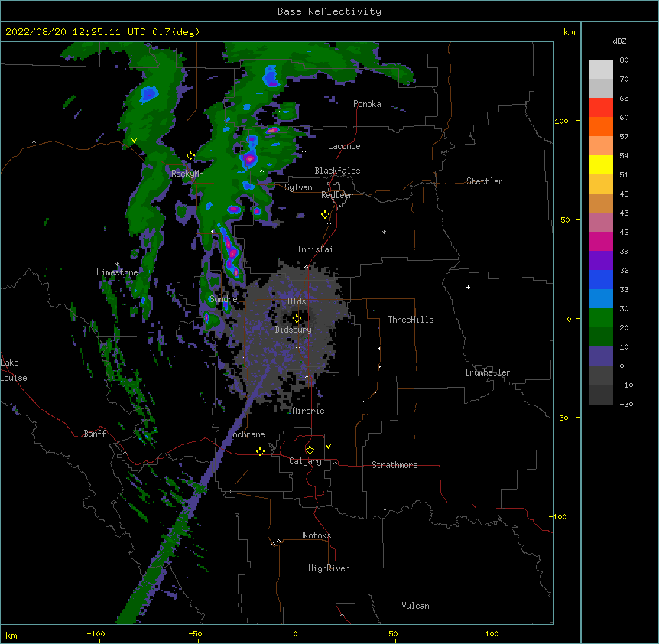Select the red 65 dBZ legend swatch

(601, 108)
